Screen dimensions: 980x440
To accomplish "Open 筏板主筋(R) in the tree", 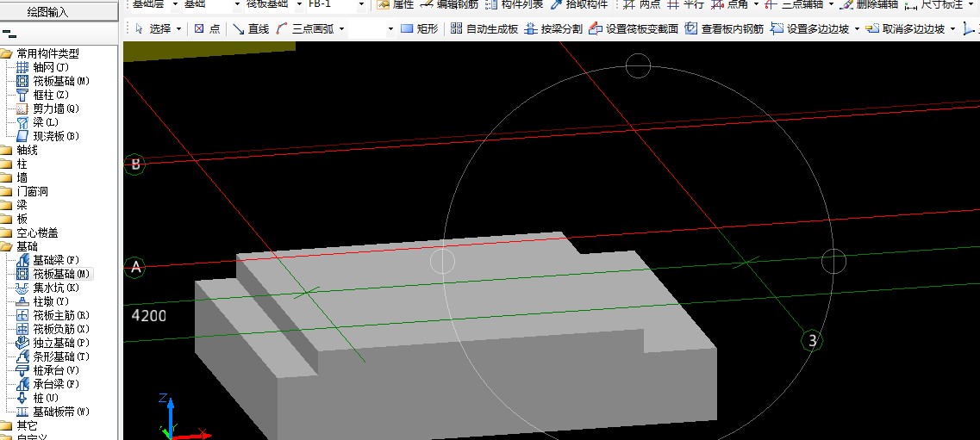I will 53,315.
